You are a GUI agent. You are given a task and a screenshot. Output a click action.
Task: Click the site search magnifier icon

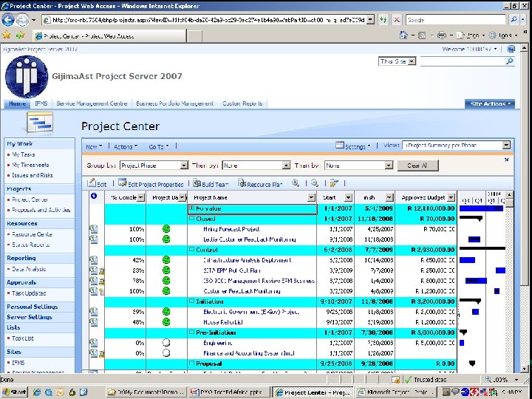pos(510,61)
